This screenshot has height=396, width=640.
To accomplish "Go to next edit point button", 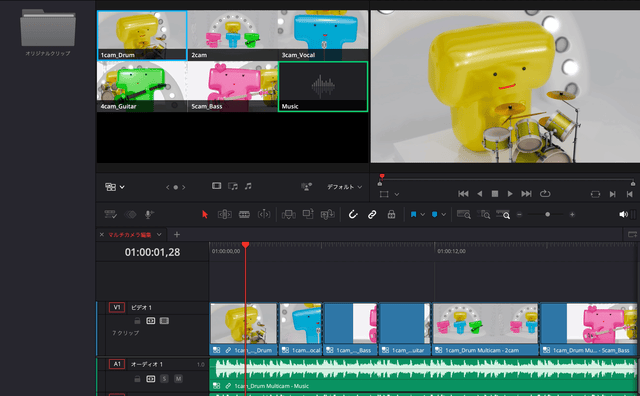I will (x=612, y=194).
